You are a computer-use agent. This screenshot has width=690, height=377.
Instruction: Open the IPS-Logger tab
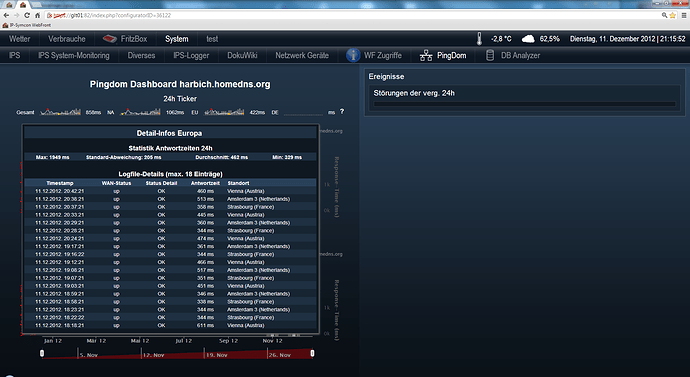191,55
